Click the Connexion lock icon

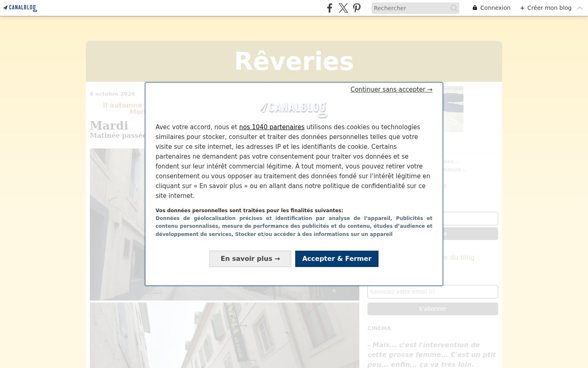(475, 8)
